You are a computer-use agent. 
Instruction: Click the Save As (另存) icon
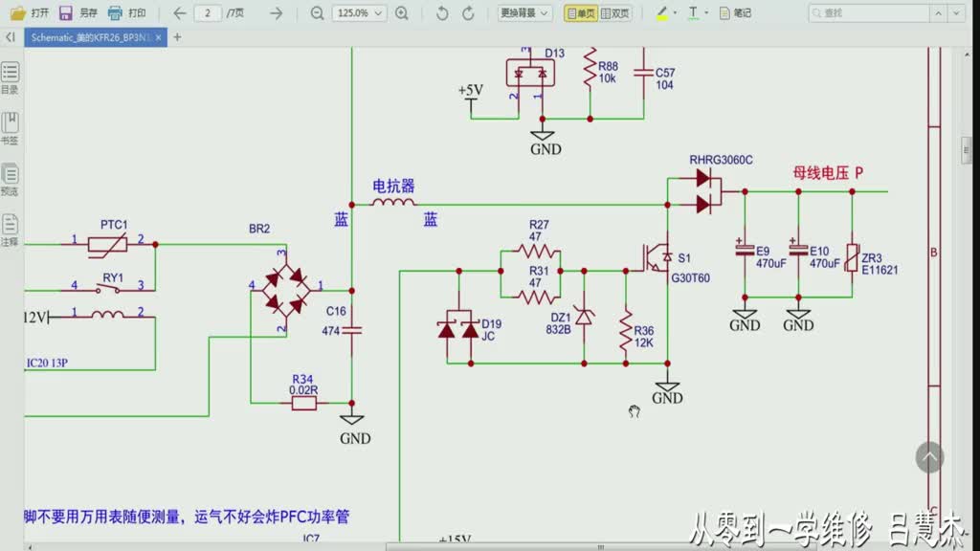pyautogui.click(x=66, y=13)
